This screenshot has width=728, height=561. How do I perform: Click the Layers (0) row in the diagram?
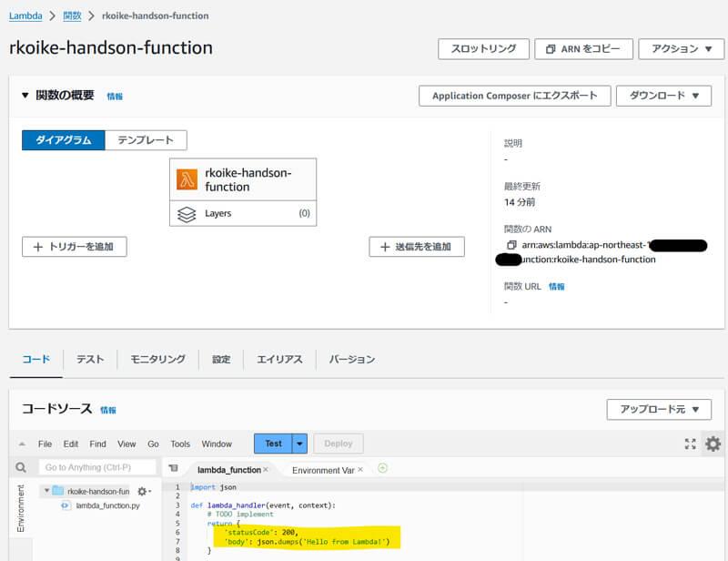pos(243,213)
